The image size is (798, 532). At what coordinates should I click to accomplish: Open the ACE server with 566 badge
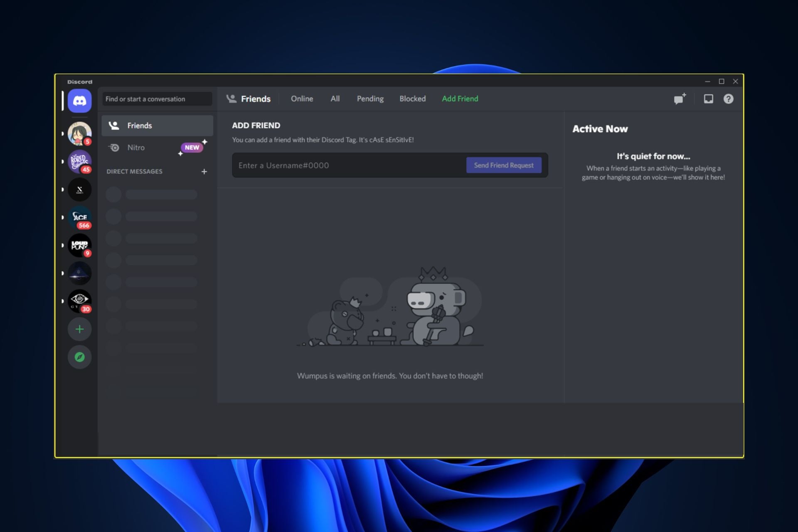pyautogui.click(x=79, y=217)
